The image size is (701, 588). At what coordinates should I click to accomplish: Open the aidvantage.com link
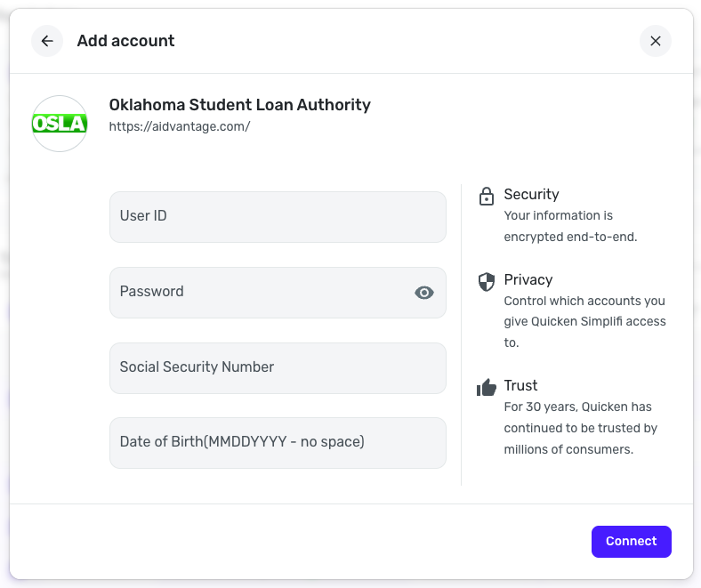[180, 126]
